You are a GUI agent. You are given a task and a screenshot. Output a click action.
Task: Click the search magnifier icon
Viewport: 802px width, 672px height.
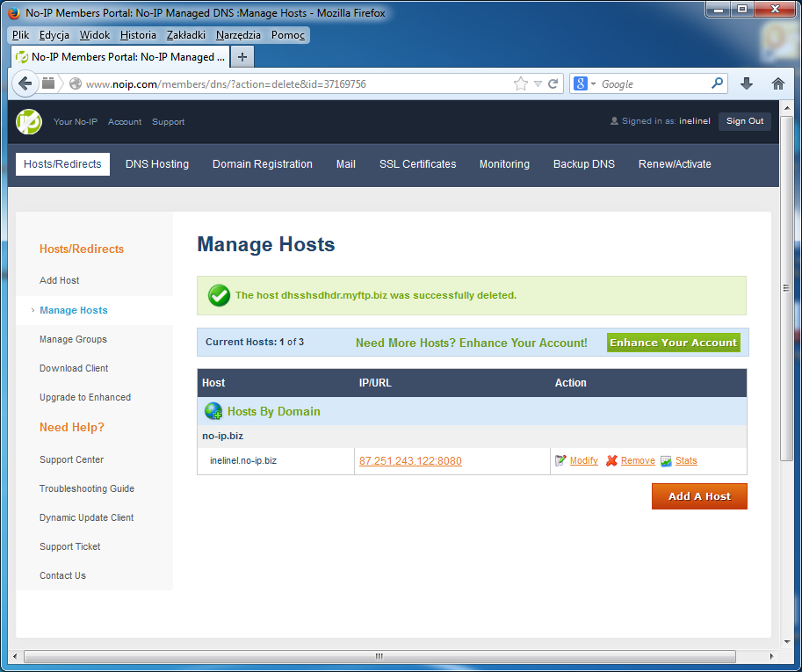pos(717,83)
